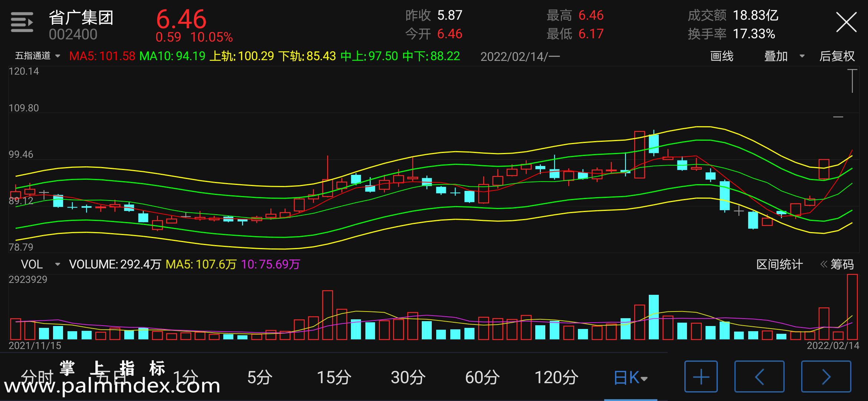Go to next stock with right arrow
The width and height of the screenshot is (868, 401).
[x=826, y=376]
